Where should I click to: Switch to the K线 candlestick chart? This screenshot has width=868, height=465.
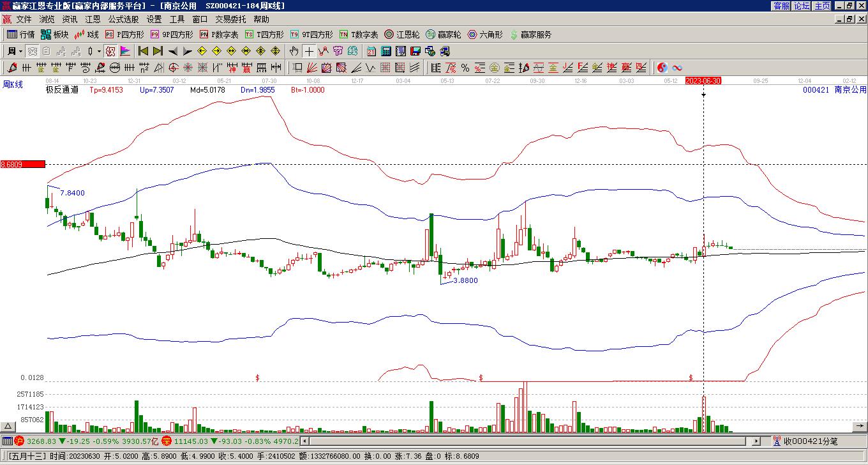pos(87,34)
